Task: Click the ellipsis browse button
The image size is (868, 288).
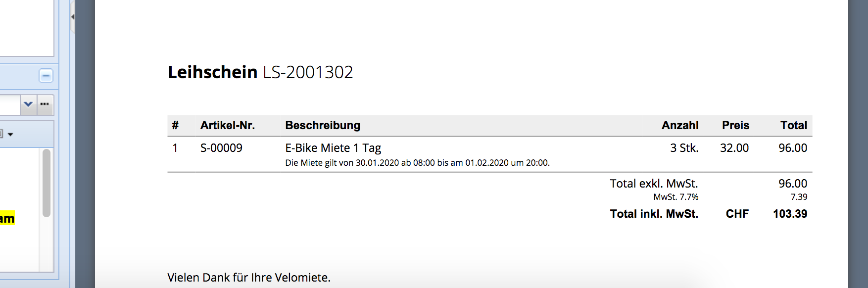Action: (45, 104)
